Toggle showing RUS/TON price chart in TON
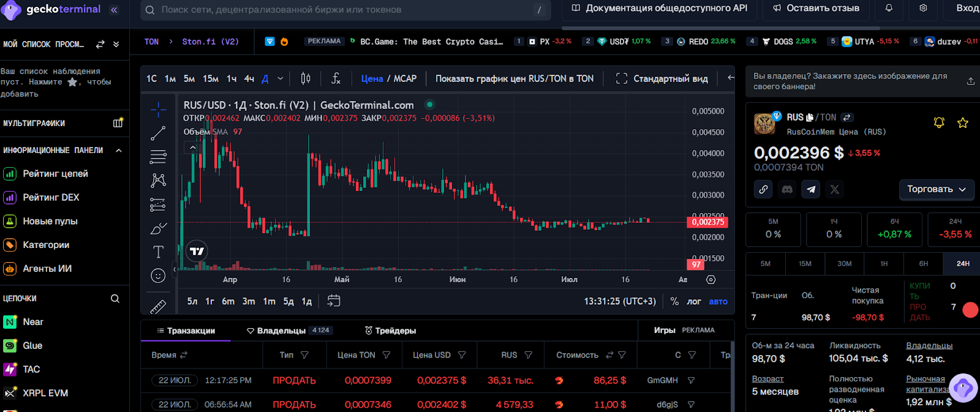980x412 pixels. click(514, 78)
